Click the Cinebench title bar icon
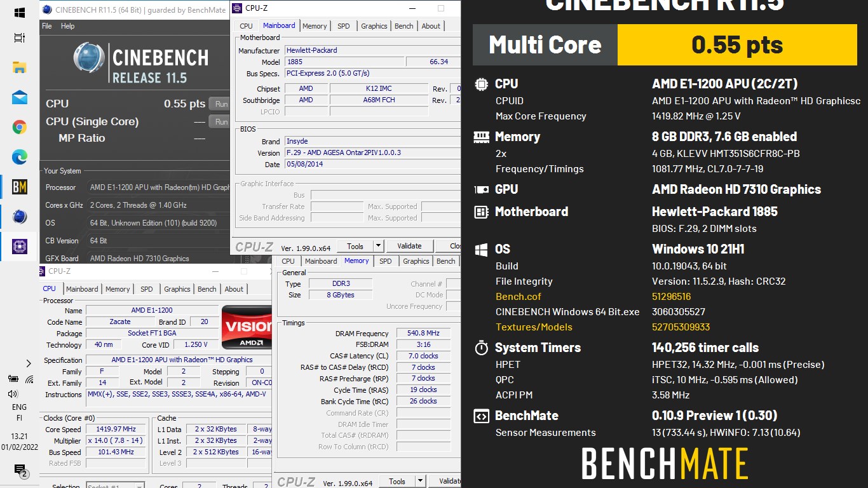 pyautogui.click(x=47, y=10)
